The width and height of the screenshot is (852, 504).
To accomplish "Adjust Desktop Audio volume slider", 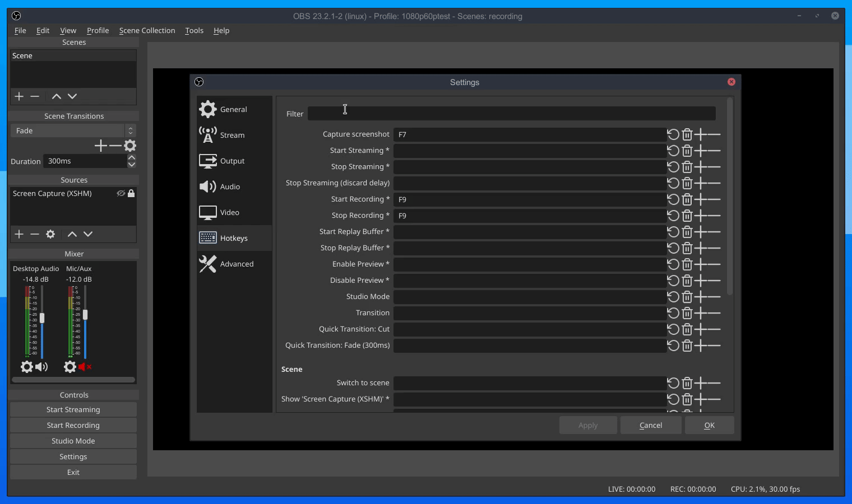I will click(41, 318).
